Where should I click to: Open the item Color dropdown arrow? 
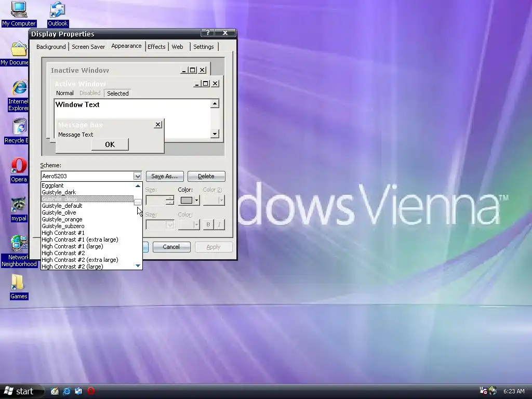coord(196,200)
